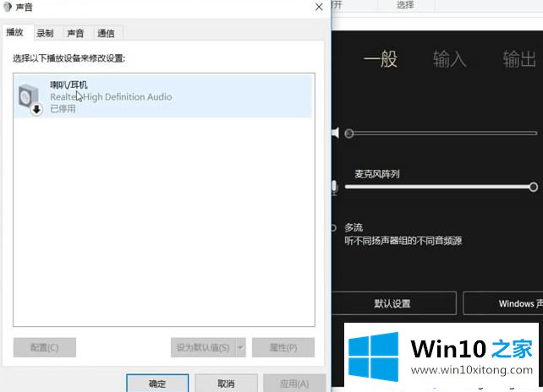The width and height of the screenshot is (543, 392).
Task: Enable the 多流 radio option
Action: [334, 227]
